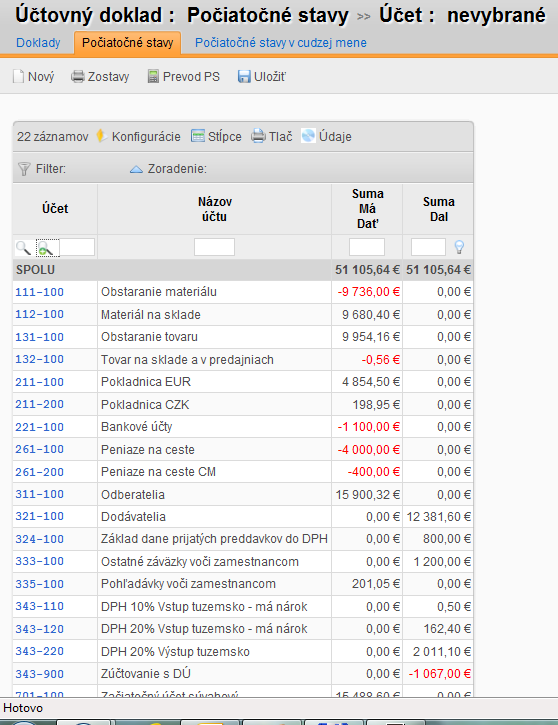The image size is (558, 725).
Task: Click the Prevod PS calculator icon
Action: pos(153,76)
